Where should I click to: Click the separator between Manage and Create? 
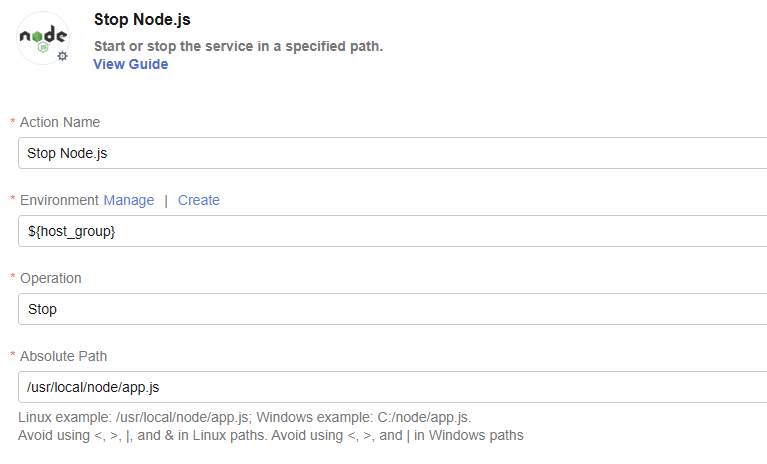pyautogui.click(x=166, y=200)
